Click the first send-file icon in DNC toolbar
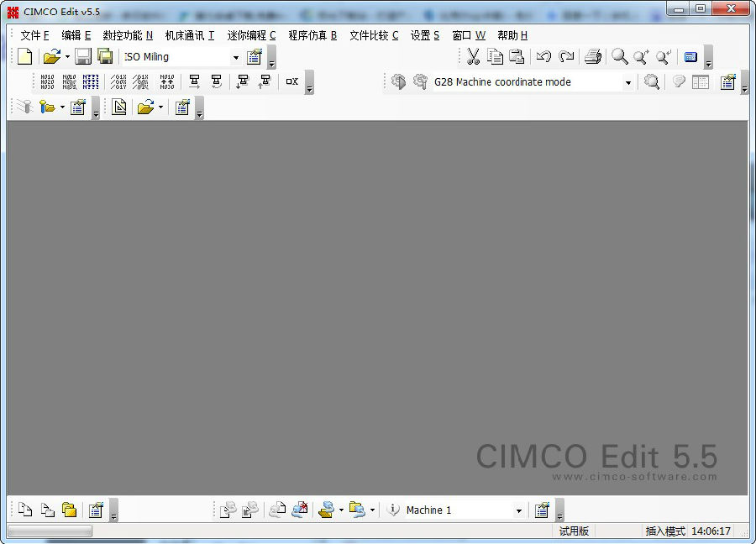This screenshot has width=756, height=544. click(x=228, y=510)
